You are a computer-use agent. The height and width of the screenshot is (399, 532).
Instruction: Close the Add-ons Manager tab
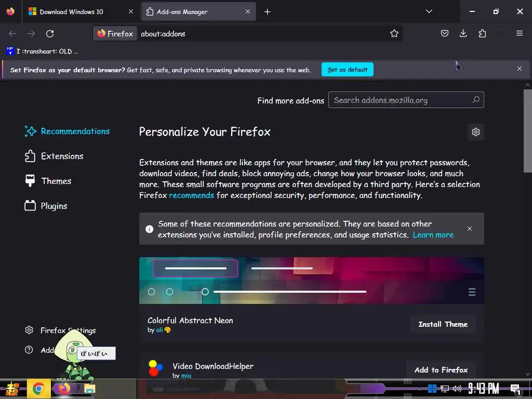pos(248,11)
